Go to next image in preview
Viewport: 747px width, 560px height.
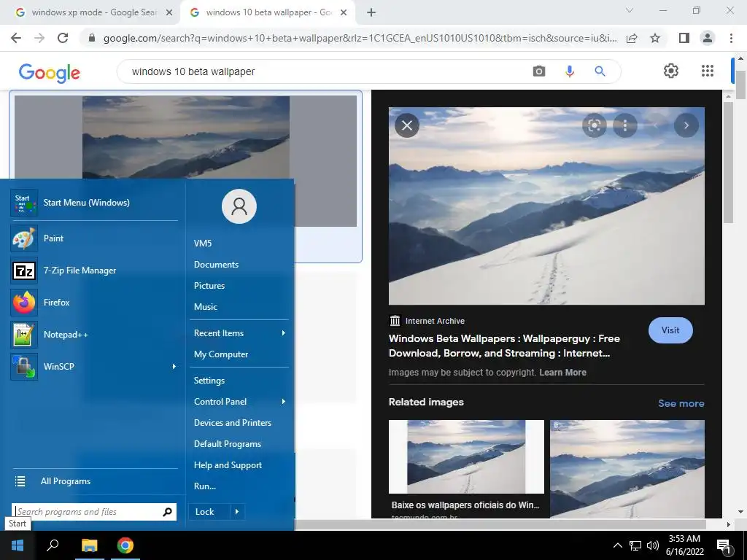(686, 125)
